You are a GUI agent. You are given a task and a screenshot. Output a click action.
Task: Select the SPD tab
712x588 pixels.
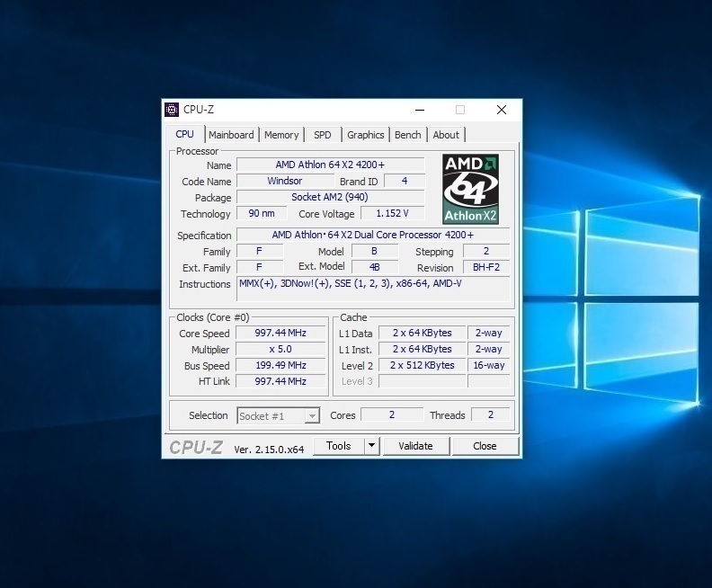(x=323, y=135)
